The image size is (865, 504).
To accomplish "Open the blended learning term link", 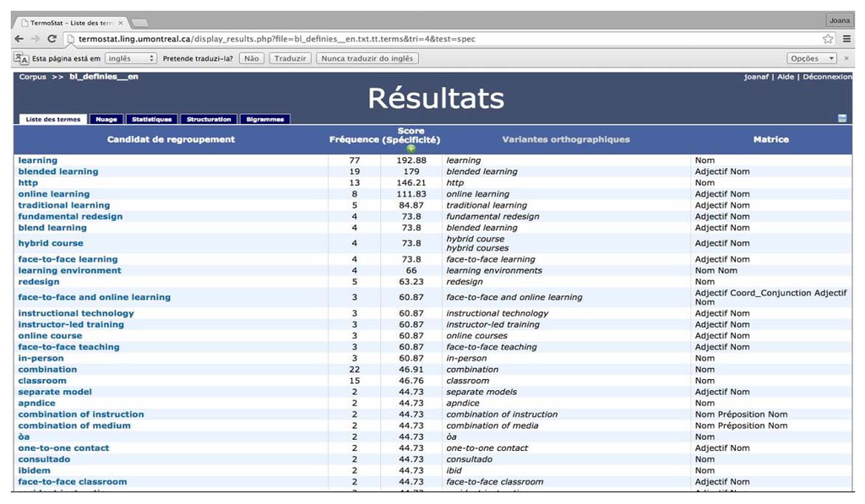I will 58,171.
